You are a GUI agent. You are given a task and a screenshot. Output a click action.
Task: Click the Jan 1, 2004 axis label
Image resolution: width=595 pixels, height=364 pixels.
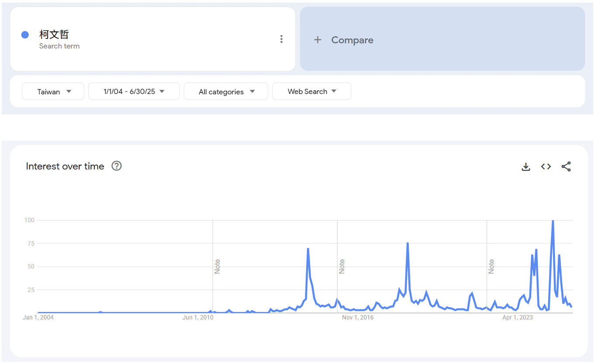coord(38,317)
